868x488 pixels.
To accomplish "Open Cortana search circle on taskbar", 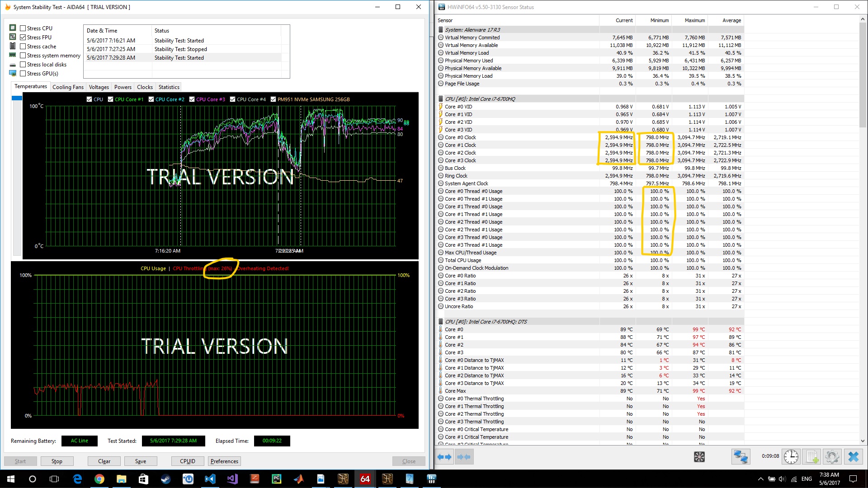I will [33, 479].
